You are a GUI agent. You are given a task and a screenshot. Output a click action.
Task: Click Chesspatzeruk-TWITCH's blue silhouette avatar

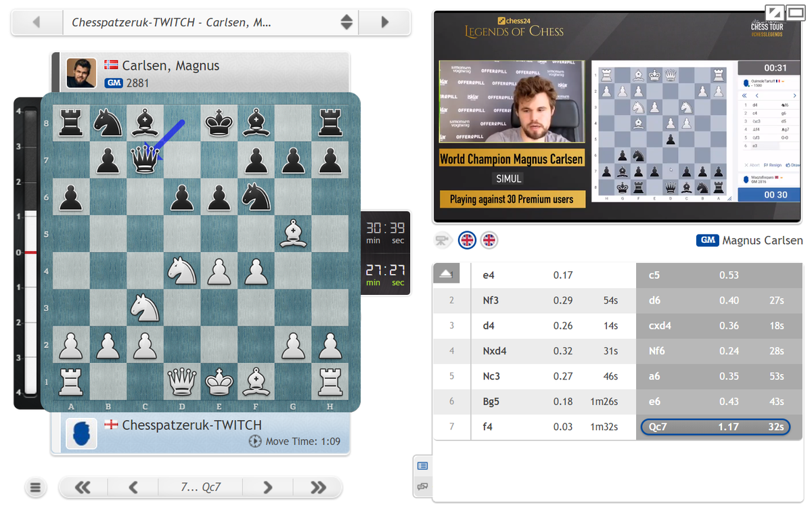pos(81,434)
